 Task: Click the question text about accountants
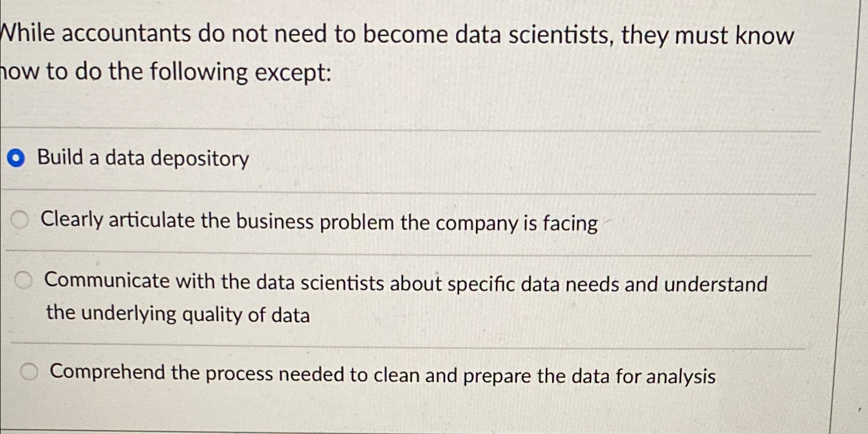[358, 34]
